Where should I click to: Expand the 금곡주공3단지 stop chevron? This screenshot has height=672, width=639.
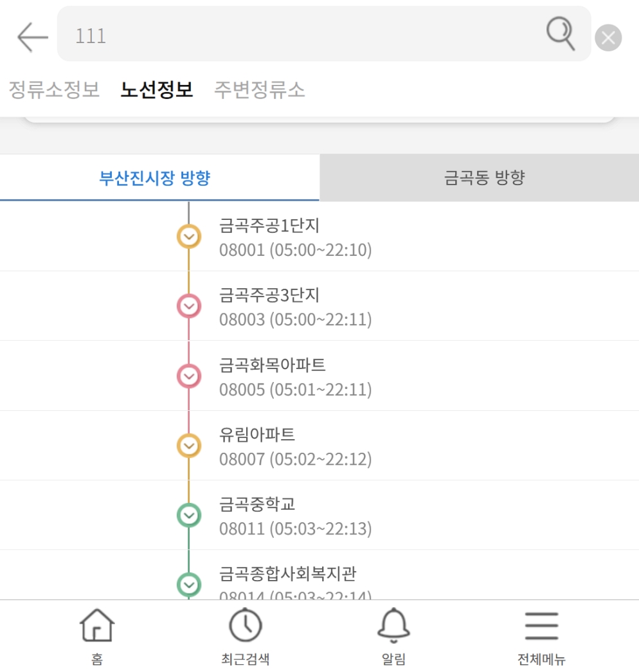[189, 306]
